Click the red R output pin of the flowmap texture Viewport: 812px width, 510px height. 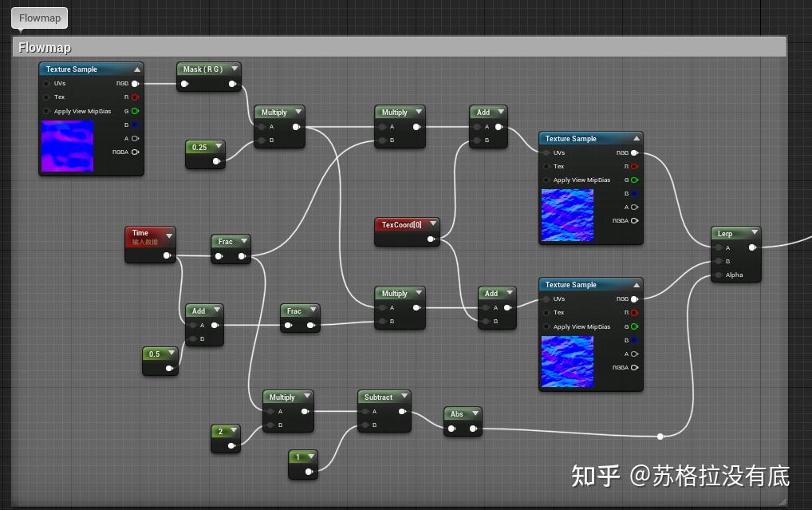[135, 97]
